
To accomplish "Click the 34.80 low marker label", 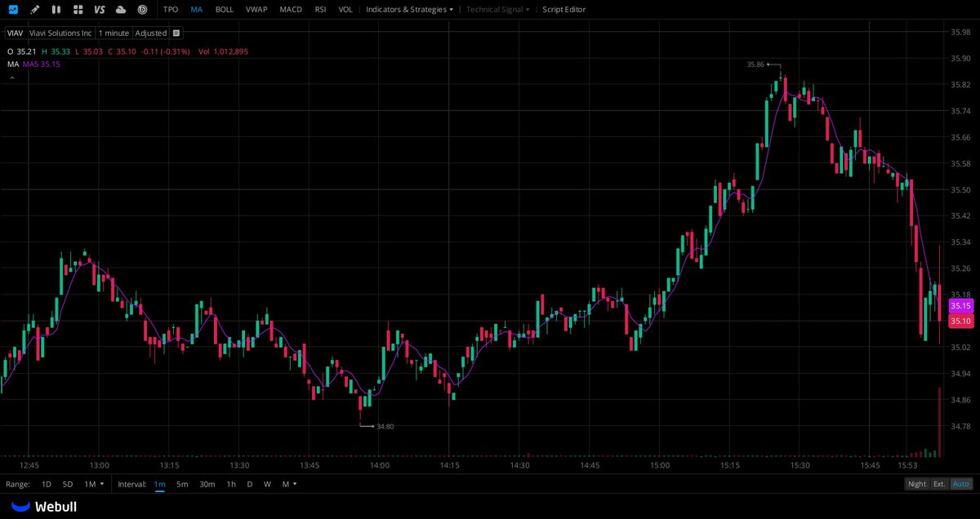I will click(385, 426).
